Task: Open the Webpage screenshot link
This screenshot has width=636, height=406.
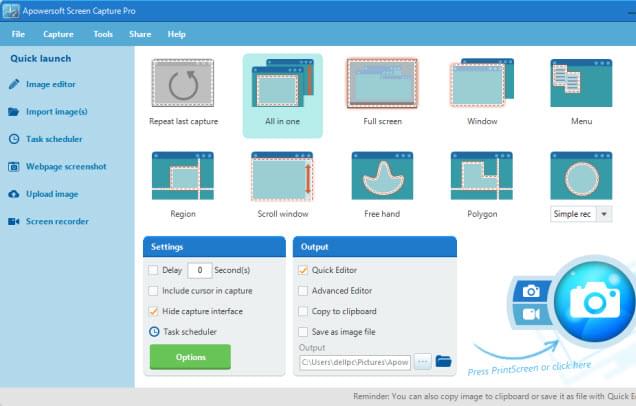Action: click(66, 167)
